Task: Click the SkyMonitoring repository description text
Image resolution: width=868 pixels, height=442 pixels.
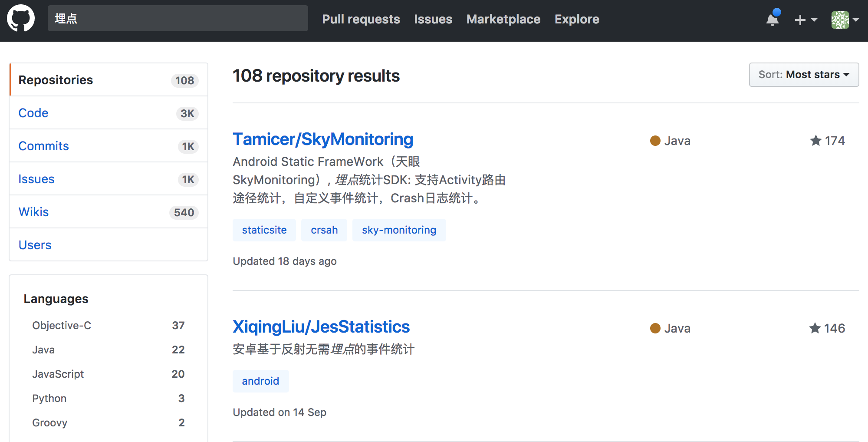Action: pyautogui.click(x=369, y=180)
